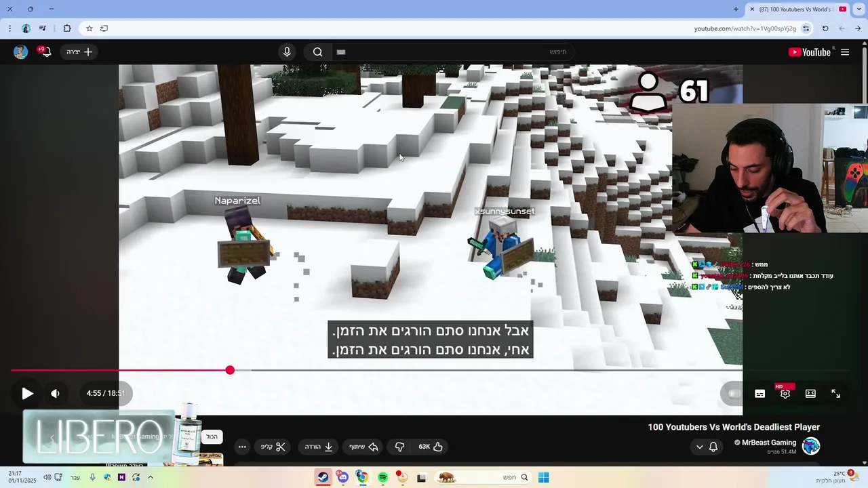Play the video with the play button
This screenshot has width=868, height=488.
pos(27,393)
